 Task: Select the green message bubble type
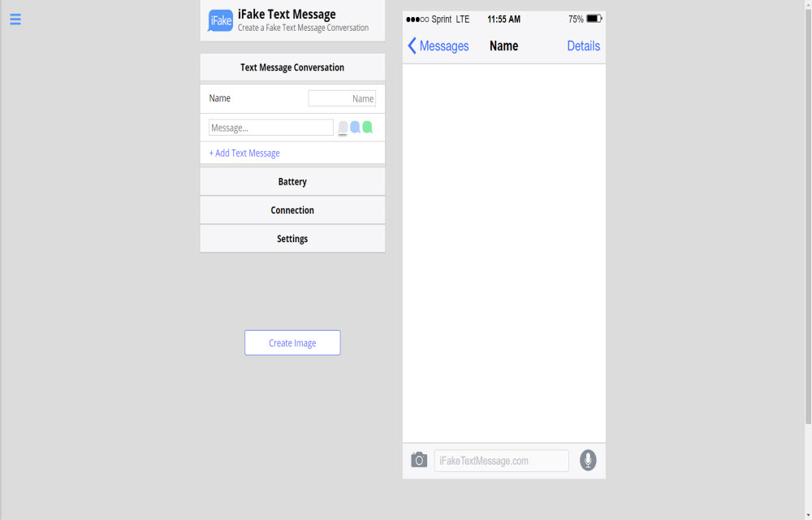click(x=367, y=127)
